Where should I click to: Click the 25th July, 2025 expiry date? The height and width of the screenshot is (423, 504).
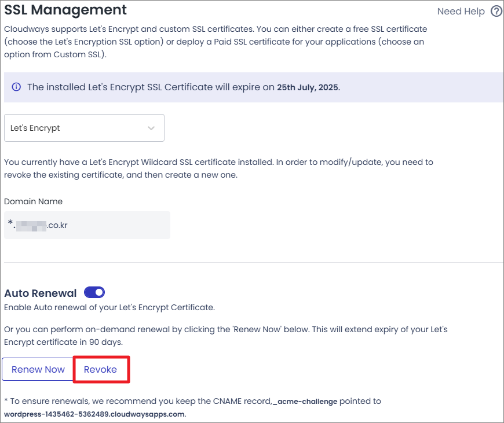(x=308, y=87)
